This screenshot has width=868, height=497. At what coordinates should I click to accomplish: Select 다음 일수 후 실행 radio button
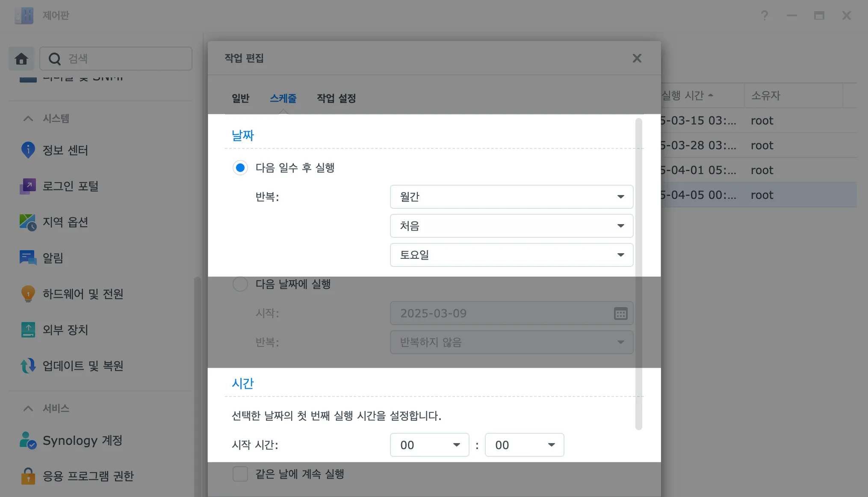click(x=240, y=168)
